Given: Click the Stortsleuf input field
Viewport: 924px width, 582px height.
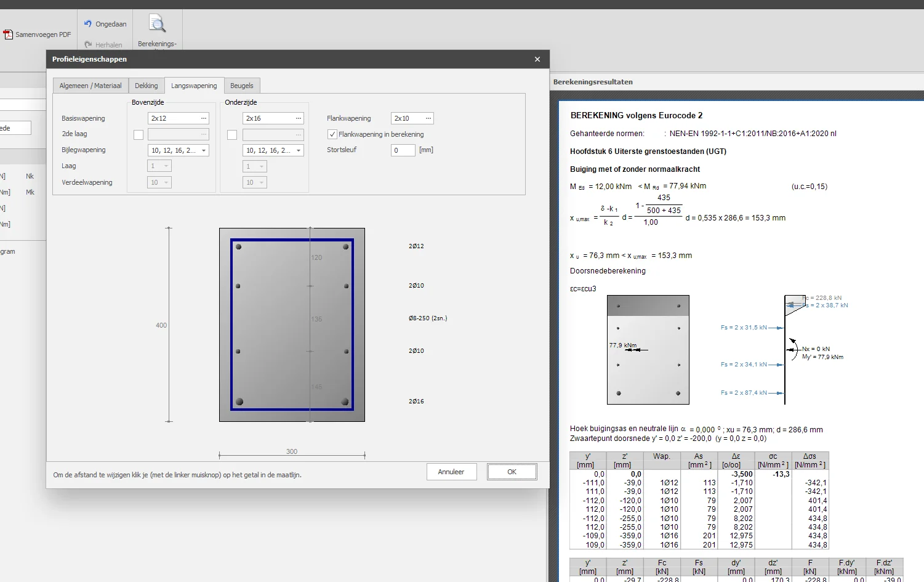Looking at the screenshot, I should click(403, 150).
